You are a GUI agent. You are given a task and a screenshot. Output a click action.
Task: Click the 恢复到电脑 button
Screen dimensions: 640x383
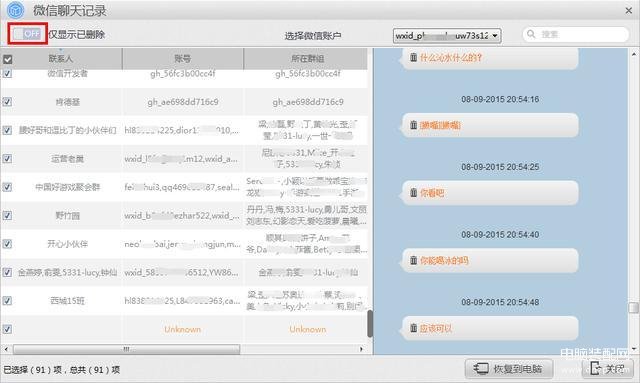point(509,369)
